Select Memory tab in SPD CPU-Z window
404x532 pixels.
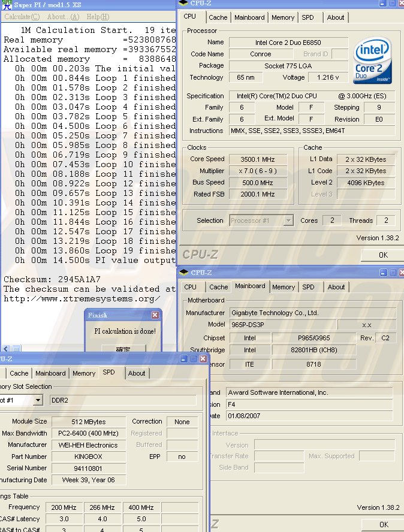coord(84,373)
